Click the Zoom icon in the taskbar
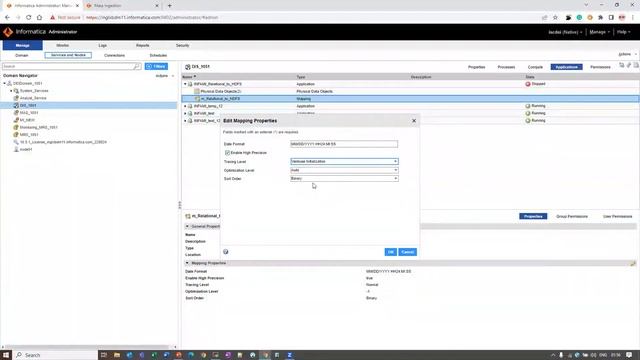The height and width of the screenshot is (360, 640). click(289, 355)
